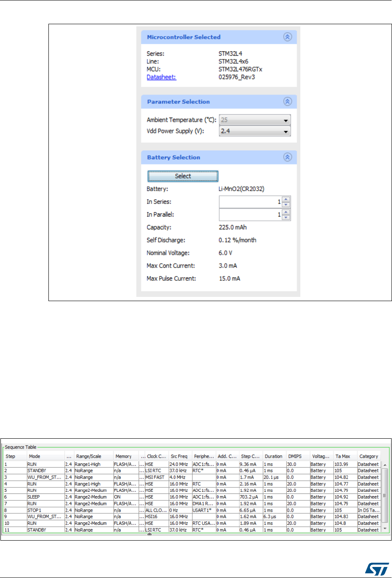Screen dimensions: 392x578
Task: Click the 103.99 Ta Max cell
Action: [x=345, y=464]
